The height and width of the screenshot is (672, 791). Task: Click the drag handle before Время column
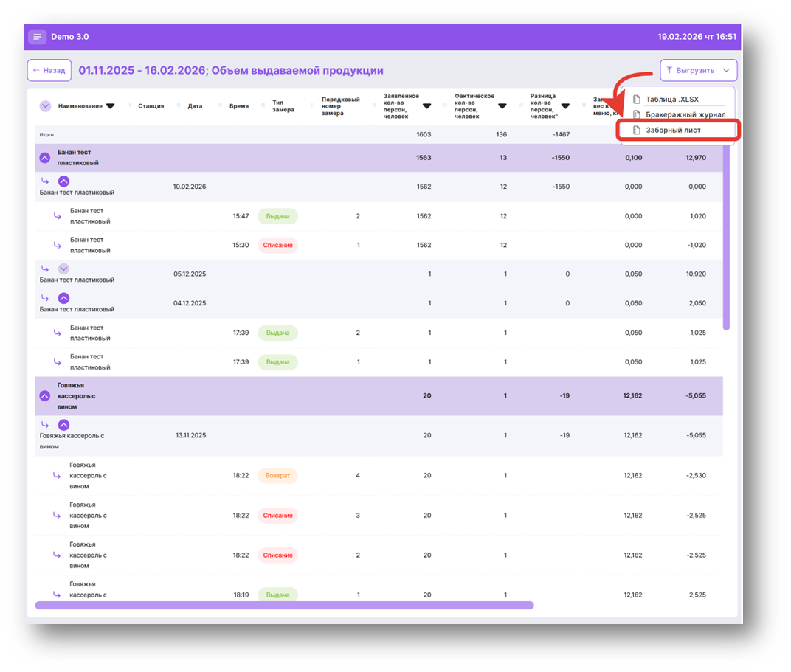tap(221, 106)
